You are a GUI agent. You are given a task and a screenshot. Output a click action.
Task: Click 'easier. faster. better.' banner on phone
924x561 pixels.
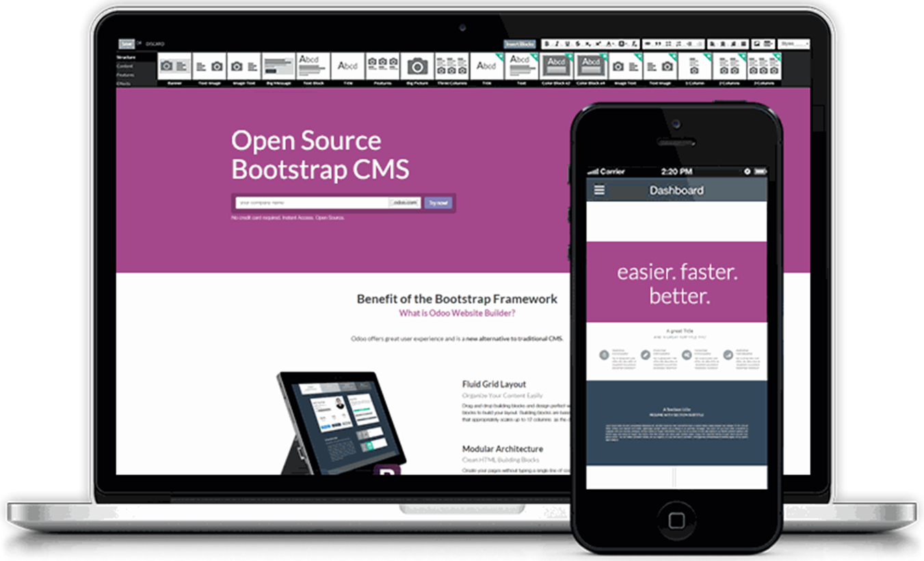[676, 283]
